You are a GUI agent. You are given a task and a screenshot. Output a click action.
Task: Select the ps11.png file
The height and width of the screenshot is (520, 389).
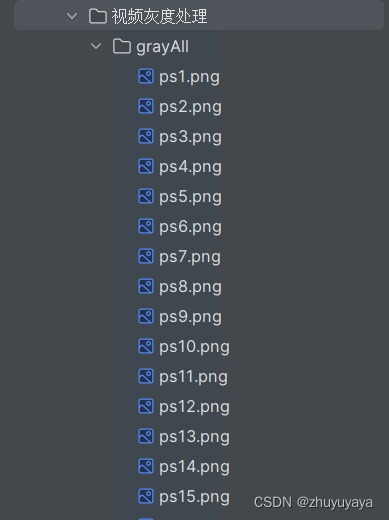[x=193, y=377]
